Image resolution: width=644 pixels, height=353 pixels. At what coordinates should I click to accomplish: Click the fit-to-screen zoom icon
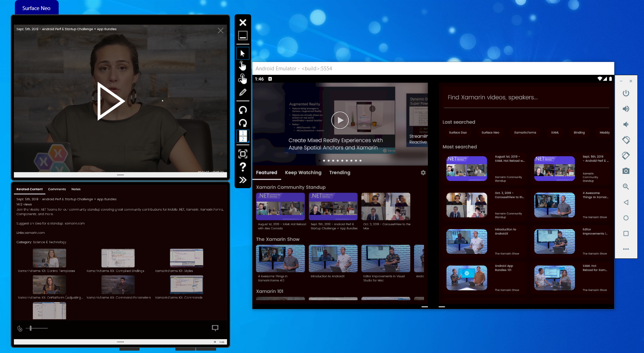(x=243, y=154)
